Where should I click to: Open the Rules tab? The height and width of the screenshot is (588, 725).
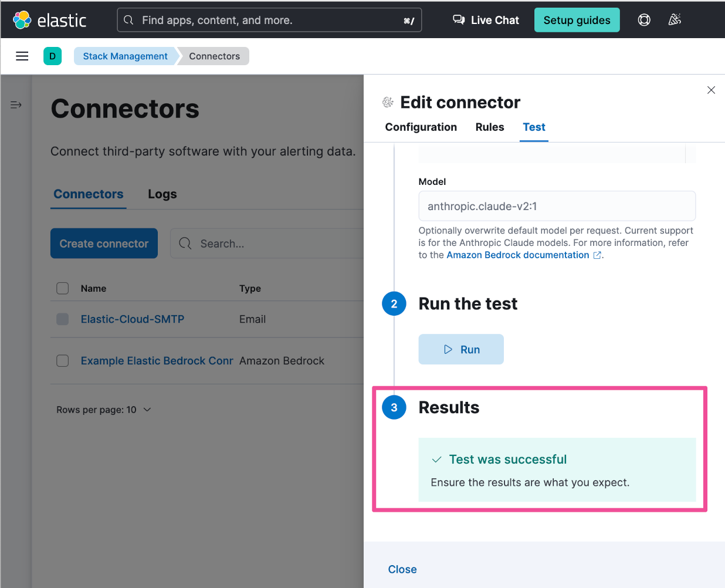[489, 127]
